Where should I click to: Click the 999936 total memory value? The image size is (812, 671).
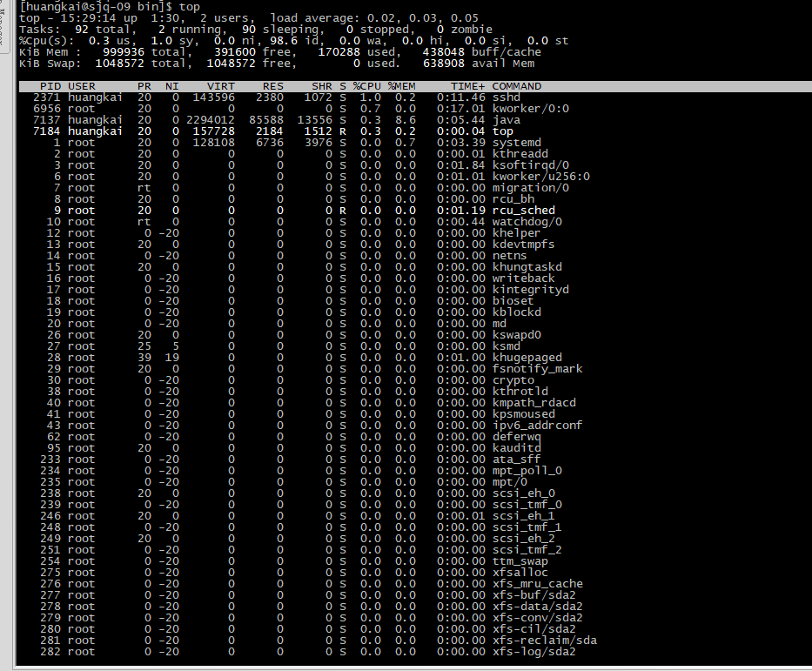(x=124, y=52)
